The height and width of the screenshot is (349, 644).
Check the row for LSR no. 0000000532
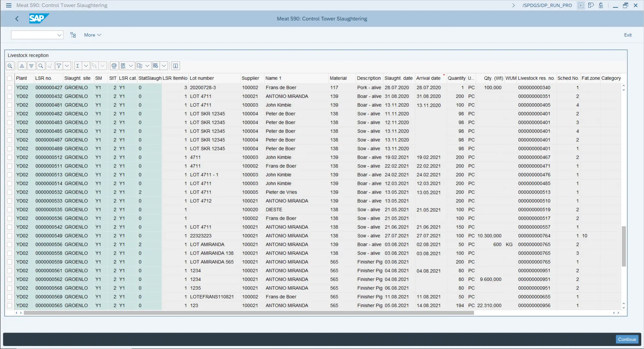[x=9, y=192]
